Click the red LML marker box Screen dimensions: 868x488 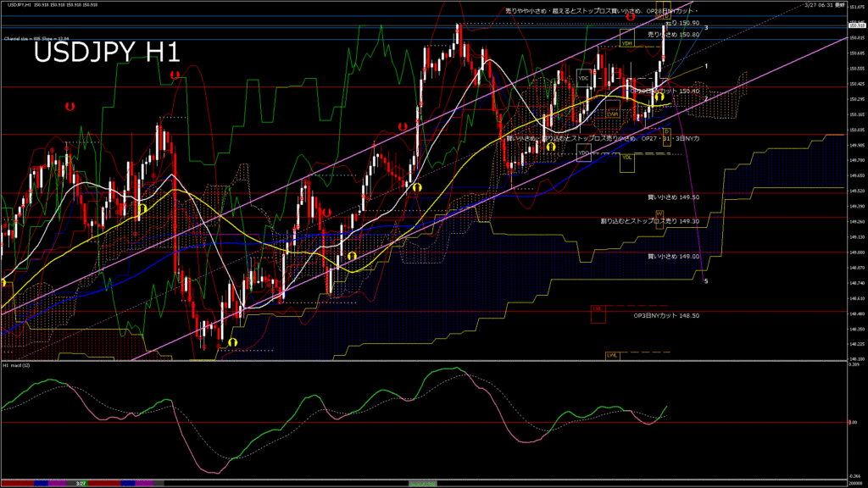click(598, 309)
